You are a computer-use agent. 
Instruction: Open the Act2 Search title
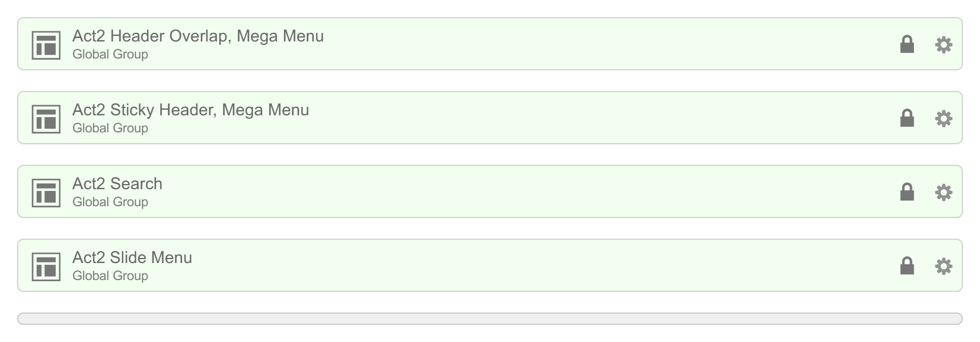pyautogui.click(x=117, y=183)
